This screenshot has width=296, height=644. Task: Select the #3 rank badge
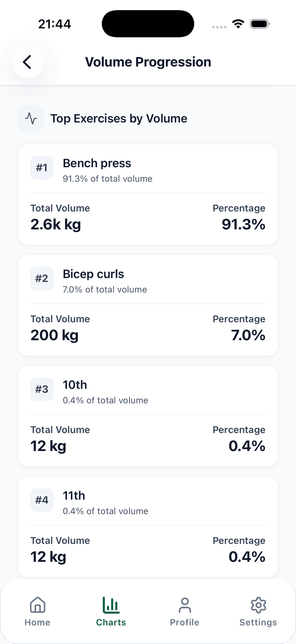[x=42, y=389]
